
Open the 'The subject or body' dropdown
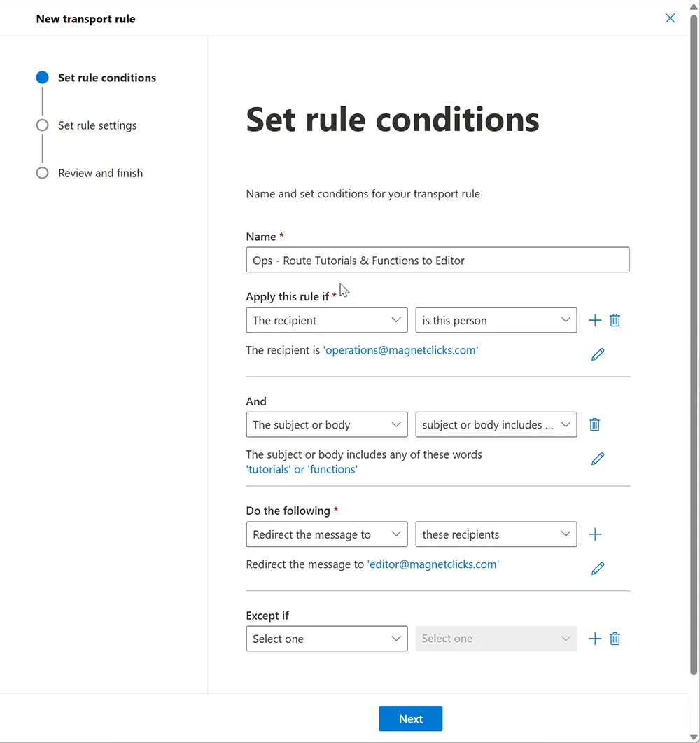[x=326, y=424]
